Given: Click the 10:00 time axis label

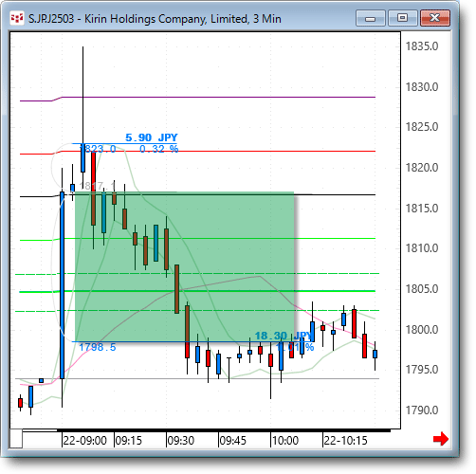Looking at the screenshot, I should tap(285, 440).
